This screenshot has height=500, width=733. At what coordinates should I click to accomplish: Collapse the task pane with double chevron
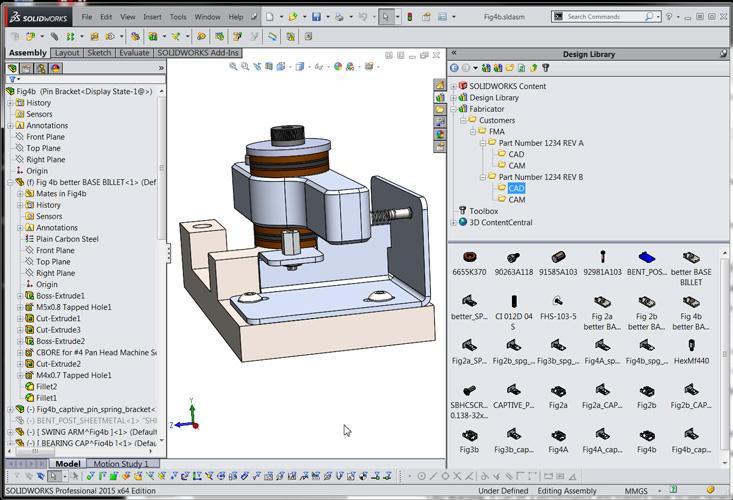(x=453, y=53)
